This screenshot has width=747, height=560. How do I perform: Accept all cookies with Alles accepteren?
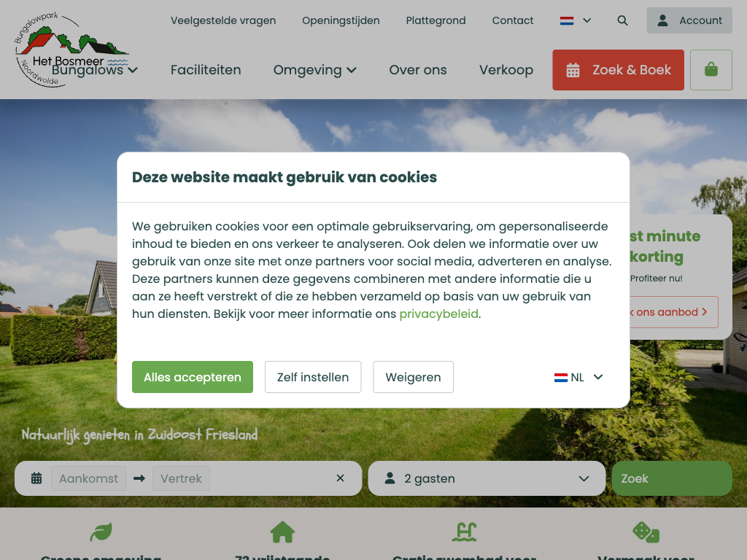point(193,377)
